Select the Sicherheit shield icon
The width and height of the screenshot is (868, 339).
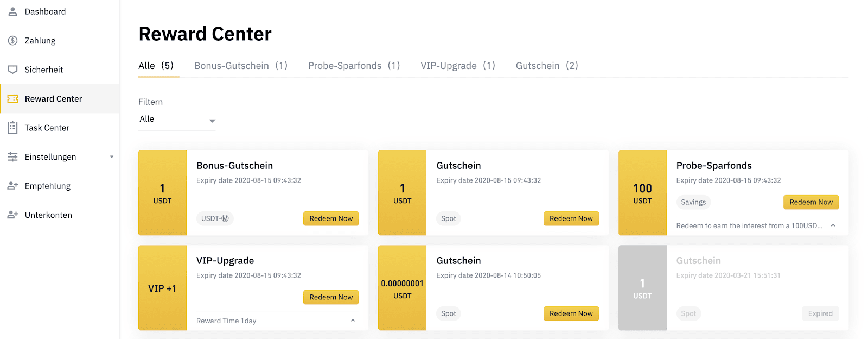coord(12,70)
